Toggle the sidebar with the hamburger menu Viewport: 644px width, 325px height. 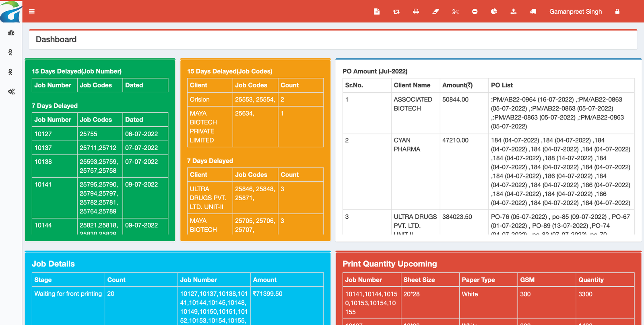pyautogui.click(x=32, y=11)
